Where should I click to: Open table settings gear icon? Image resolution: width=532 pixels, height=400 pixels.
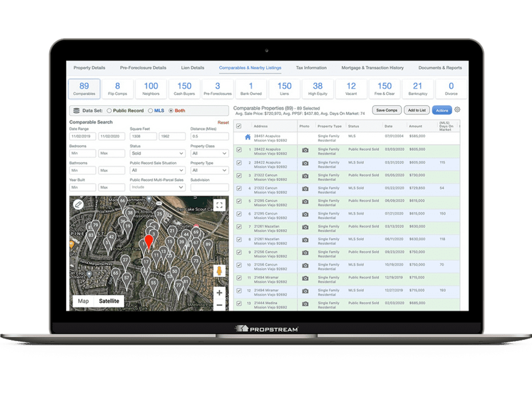(x=457, y=110)
